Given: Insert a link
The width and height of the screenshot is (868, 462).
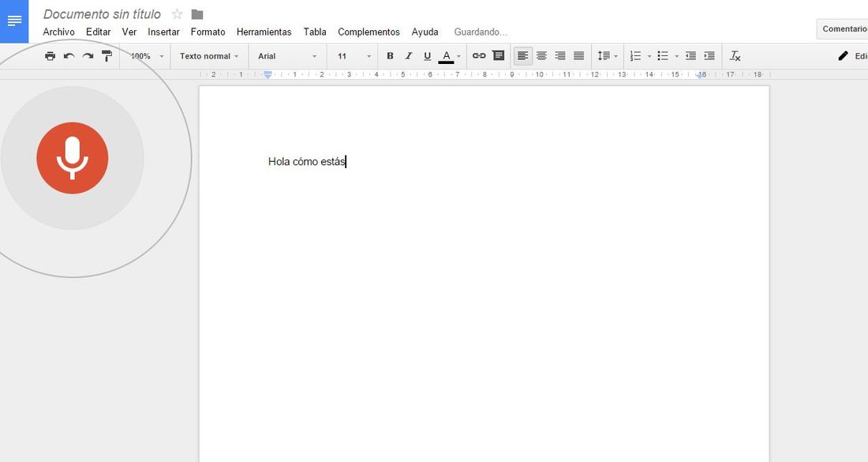Looking at the screenshot, I should [479, 56].
